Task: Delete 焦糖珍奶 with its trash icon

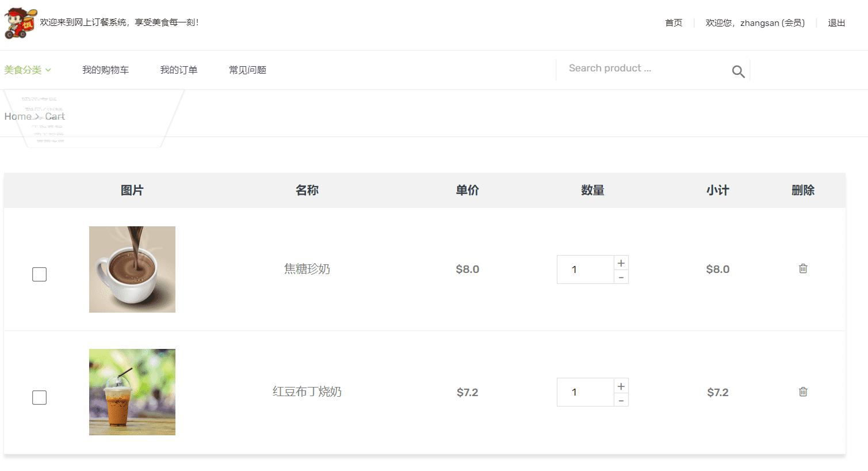Action: pyautogui.click(x=803, y=268)
